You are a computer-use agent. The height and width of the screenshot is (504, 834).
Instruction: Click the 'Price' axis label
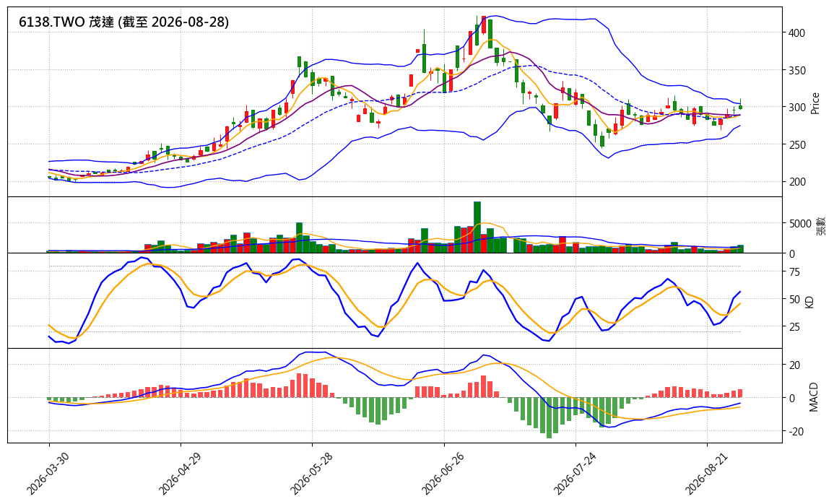click(x=815, y=103)
